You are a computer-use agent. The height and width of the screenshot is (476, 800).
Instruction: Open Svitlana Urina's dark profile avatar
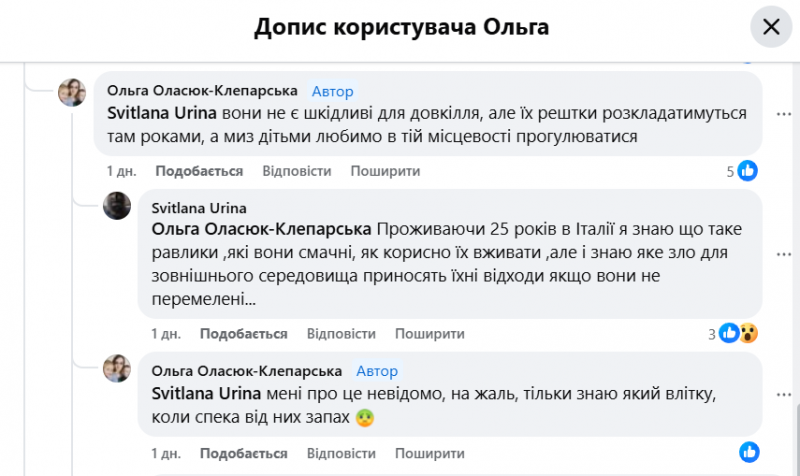tap(117, 207)
